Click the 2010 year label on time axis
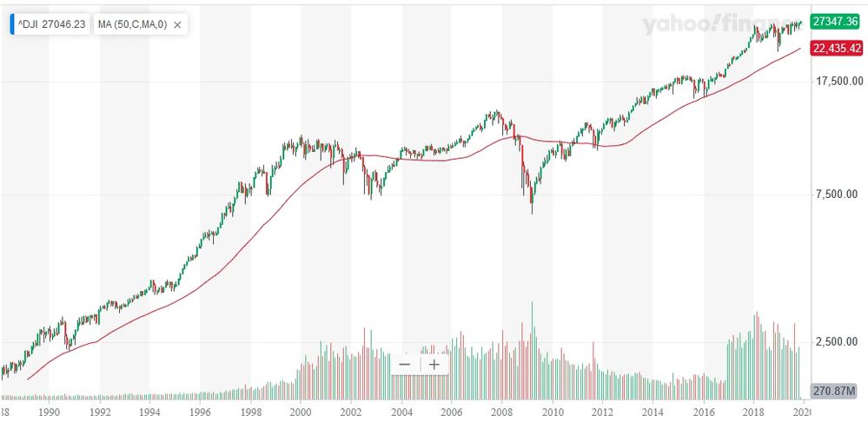The height and width of the screenshot is (422, 868). point(553,412)
